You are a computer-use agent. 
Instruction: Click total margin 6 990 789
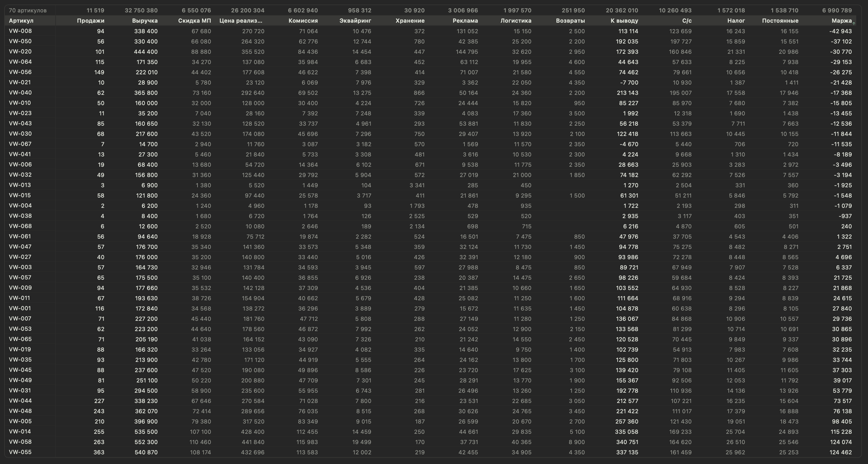pyautogui.click(x=837, y=11)
